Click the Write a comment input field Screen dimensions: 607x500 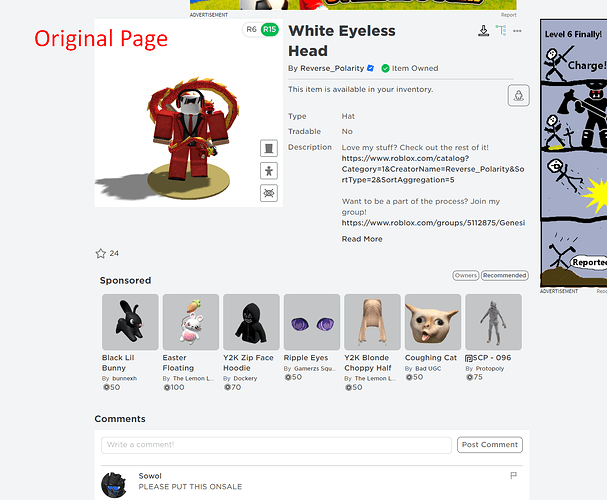(x=276, y=445)
